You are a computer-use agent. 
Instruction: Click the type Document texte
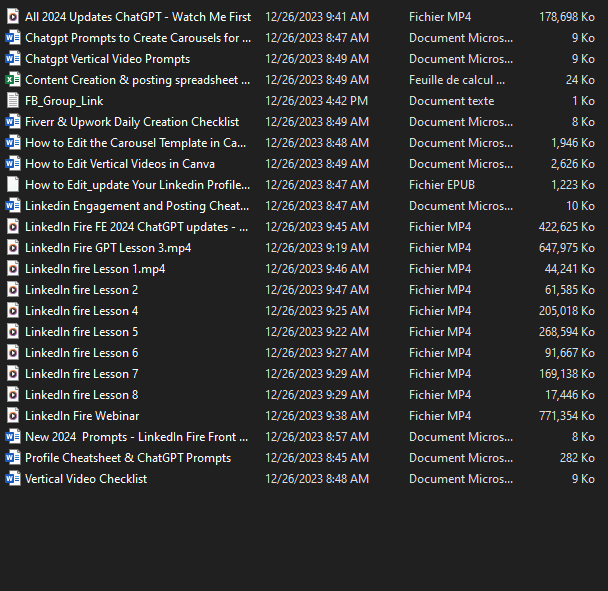pyautogui.click(x=452, y=101)
